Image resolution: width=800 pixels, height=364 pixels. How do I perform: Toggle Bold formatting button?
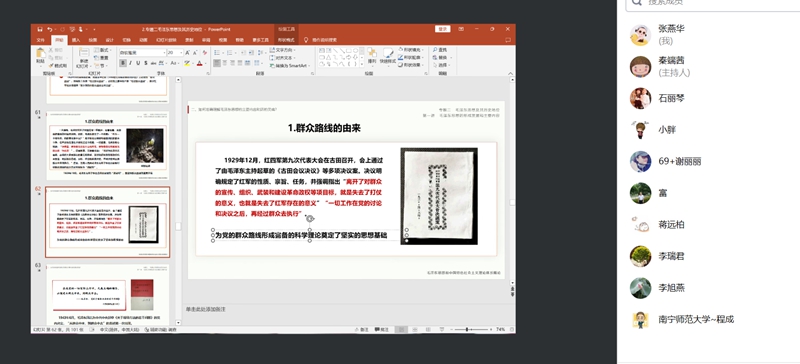coord(123,63)
